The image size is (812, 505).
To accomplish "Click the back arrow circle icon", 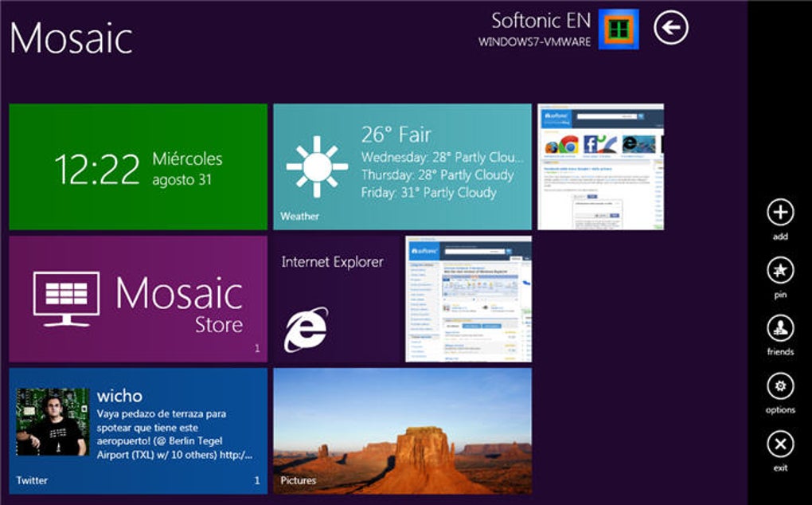I will pos(670,29).
